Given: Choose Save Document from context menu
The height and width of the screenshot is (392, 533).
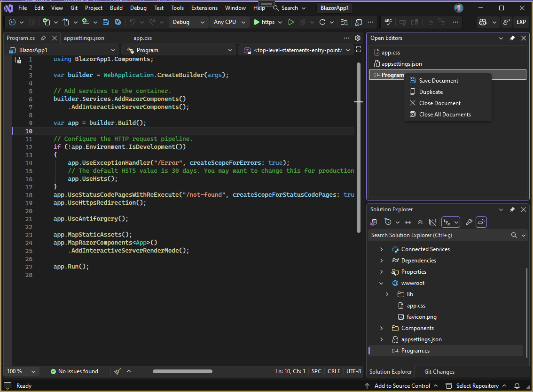Looking at the screenshot, I should 448,81.
